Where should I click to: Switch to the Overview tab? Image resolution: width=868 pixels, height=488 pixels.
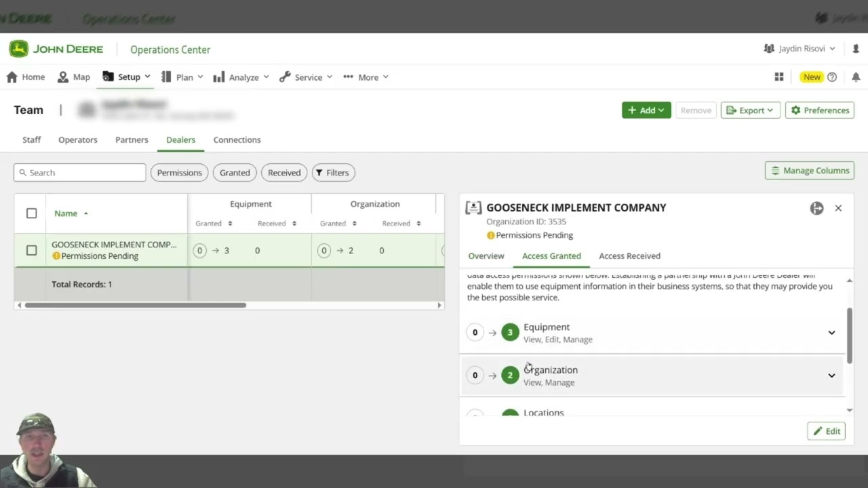click(486, 256)
